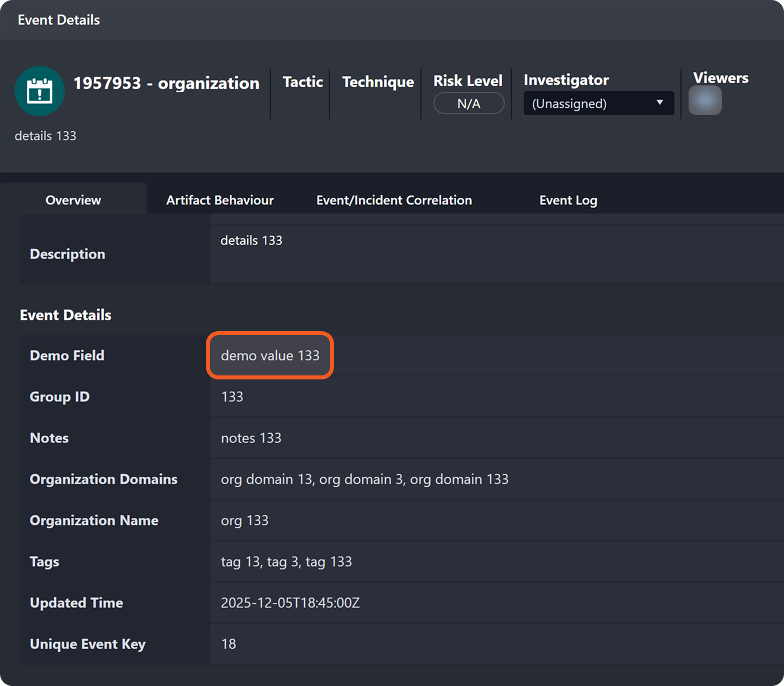Image resolution: width=784 pixels, height=686 pixels.
Task: Click the Tactic column header
Action: (303, 82)
